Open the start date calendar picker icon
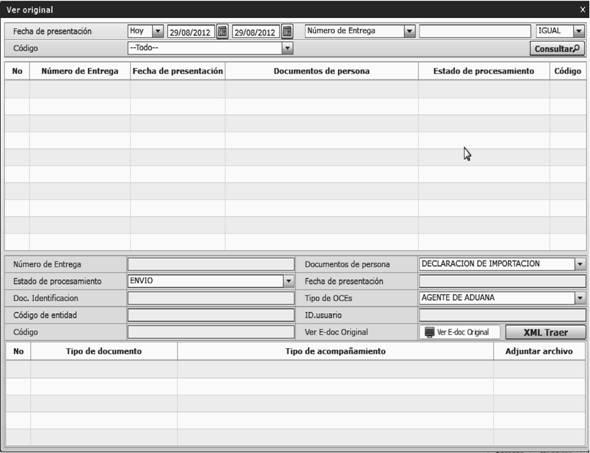The height and width of the screenshot is (453, 590). (222, 32)
